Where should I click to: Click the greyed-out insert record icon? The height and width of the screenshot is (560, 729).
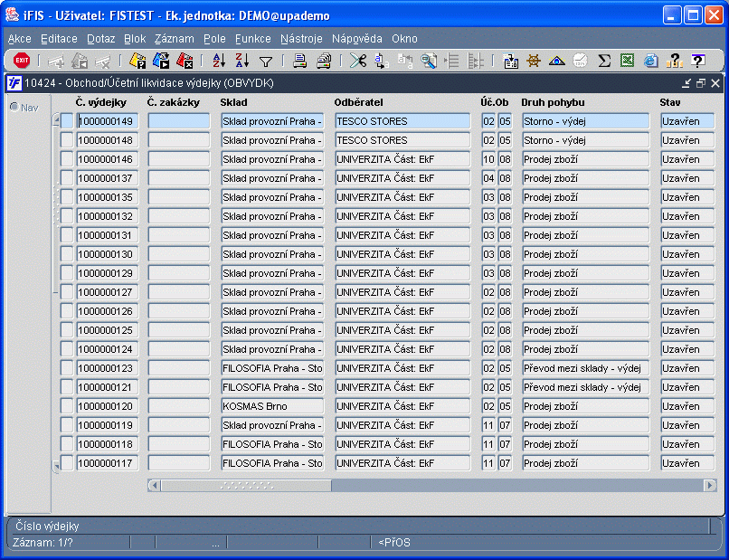56,61
